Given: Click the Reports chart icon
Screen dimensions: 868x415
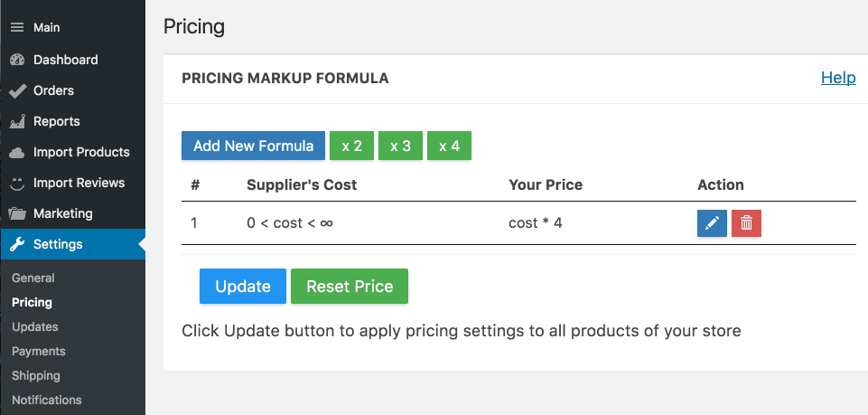Looking at the screenshot, I should pos(17,121).
